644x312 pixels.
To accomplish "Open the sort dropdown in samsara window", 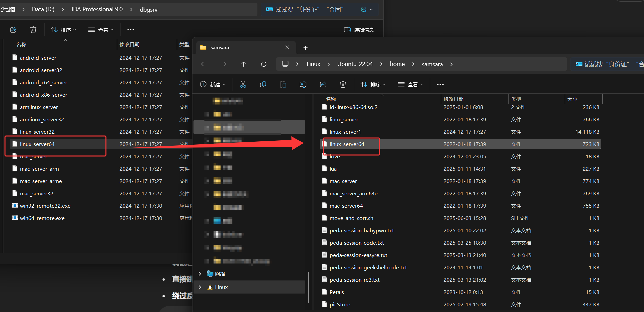I will coord(373,84).
